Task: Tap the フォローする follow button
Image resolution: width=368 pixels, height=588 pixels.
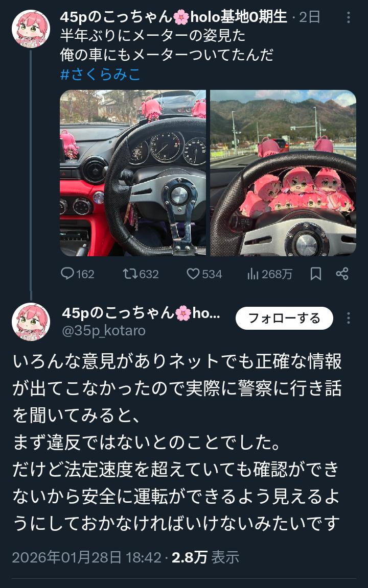Action: (x=284, y=318)
